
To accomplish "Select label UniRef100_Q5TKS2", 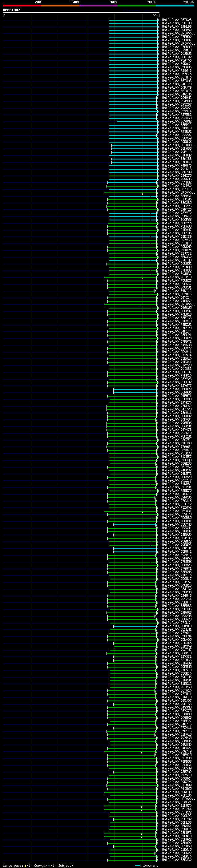I will (x=177, y=813).
